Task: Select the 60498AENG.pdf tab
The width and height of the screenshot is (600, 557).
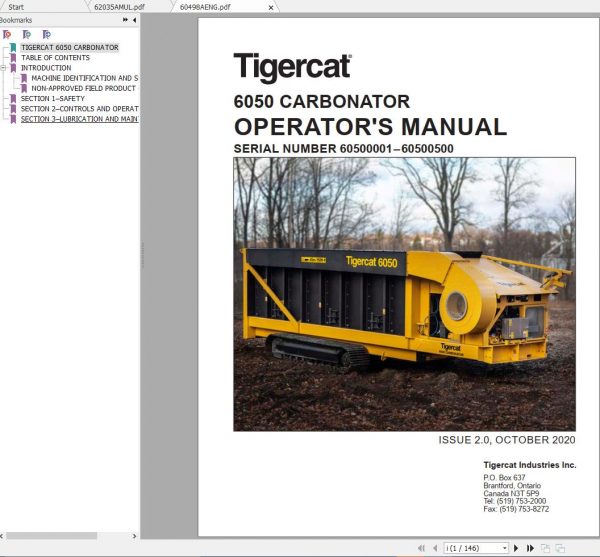Action: click(x=205, y=7)
